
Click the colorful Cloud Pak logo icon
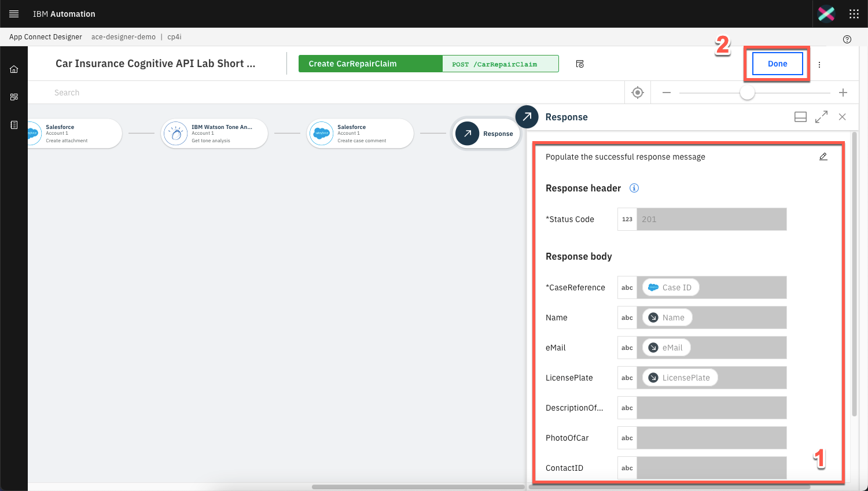click(x=826, y=14)
